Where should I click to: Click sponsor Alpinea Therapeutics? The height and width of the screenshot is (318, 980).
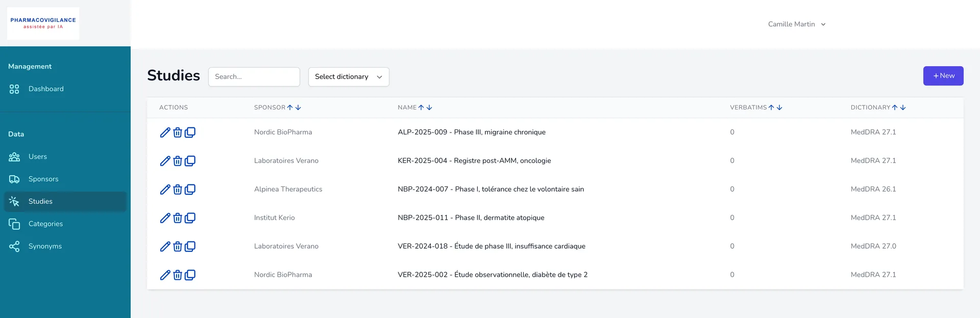(288, 189)
